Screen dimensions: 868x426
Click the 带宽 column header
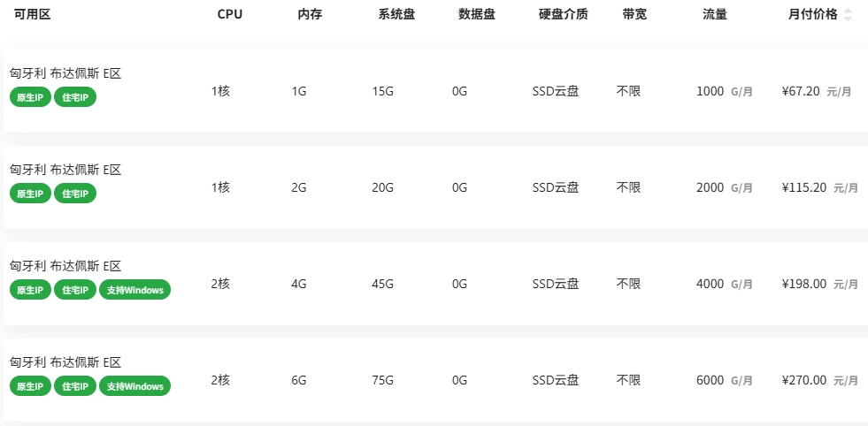pyautogui.click(x=634, y=14)
